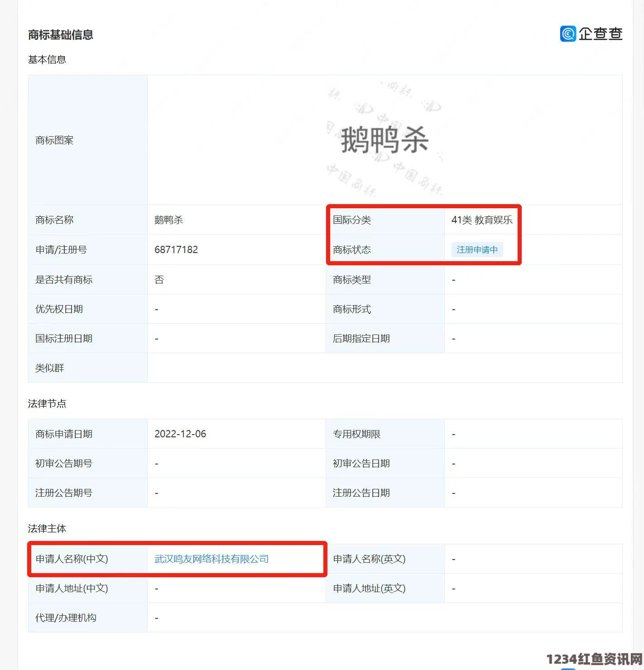Select the 鹅鸭杀 trademark name value
The height and width of the screenshot is (670, 644).
(x=168, y=220)
